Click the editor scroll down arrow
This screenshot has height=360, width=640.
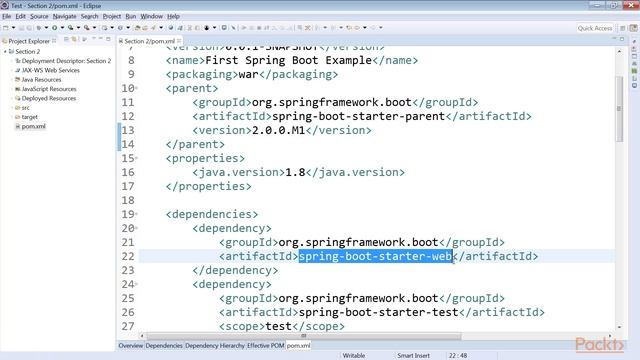pos(619,327)
